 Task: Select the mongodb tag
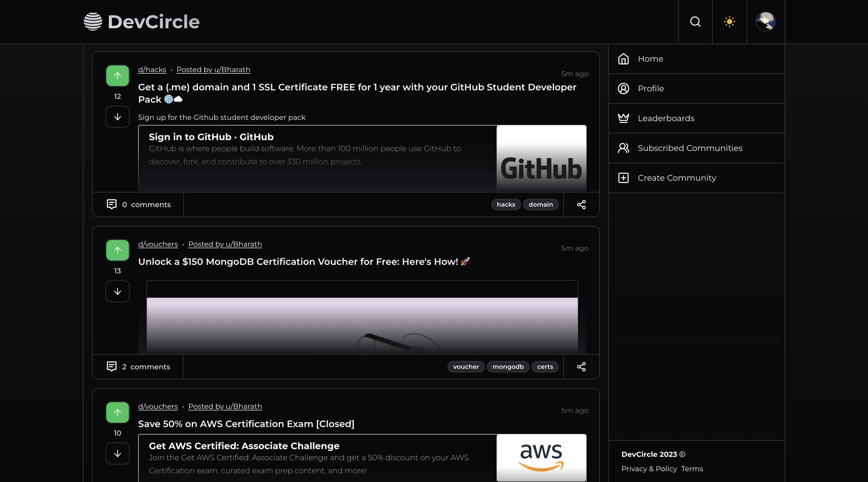[x=508, y=367]
